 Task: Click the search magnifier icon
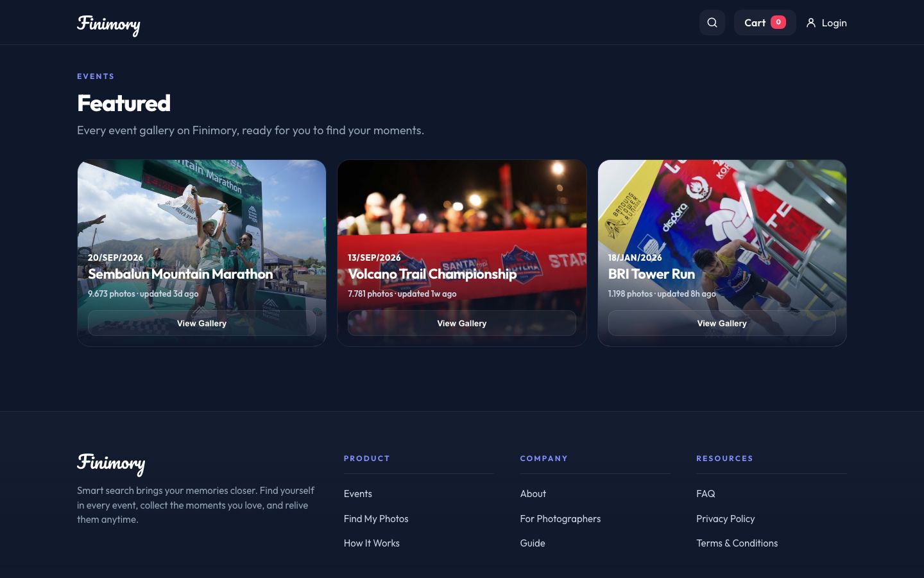pos(712,22)
